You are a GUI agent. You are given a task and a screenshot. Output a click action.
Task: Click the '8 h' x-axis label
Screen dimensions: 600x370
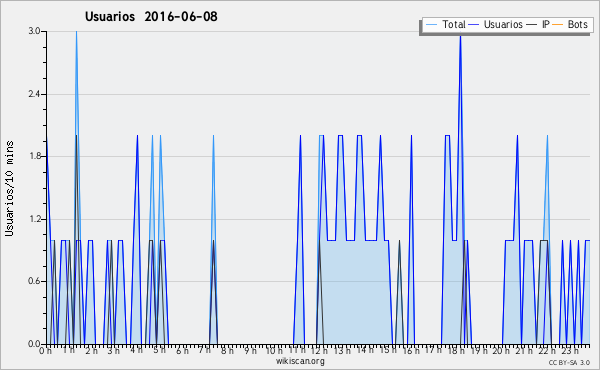[227, 350]
